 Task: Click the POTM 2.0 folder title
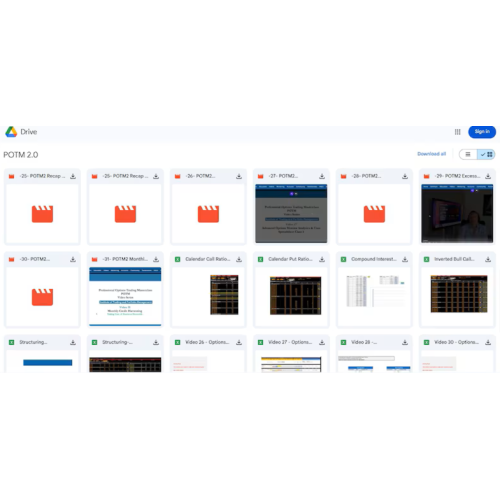(x=21, y=155)
